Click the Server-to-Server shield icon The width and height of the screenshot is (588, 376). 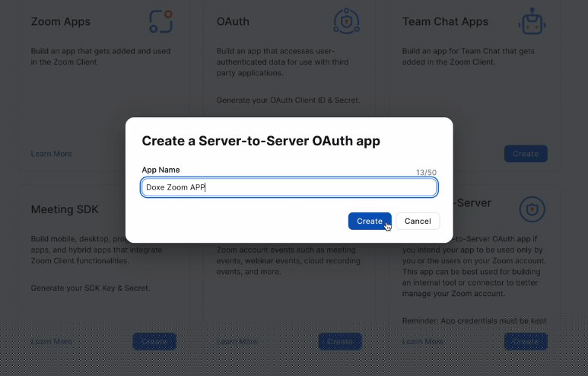pyautogui.click(x=532, y=209)
